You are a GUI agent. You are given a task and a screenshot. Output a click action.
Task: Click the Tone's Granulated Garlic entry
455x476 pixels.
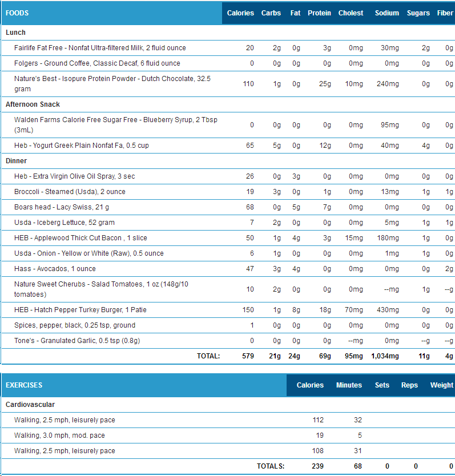(x=77, y=341)
